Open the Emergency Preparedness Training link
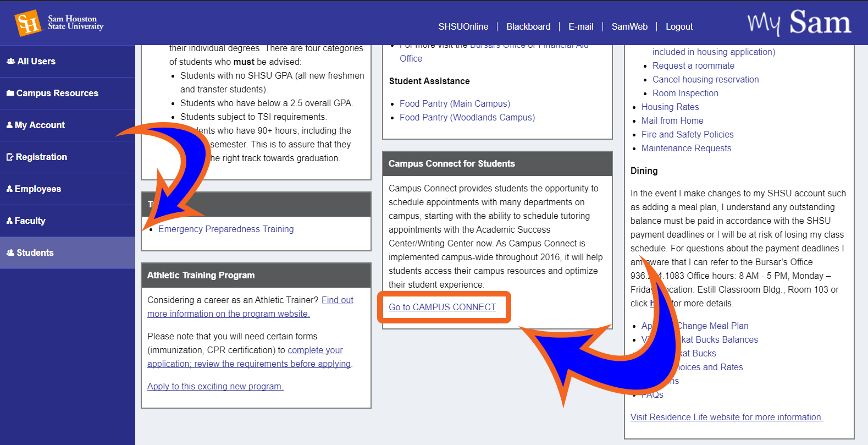The width and height of the screenshot is (868, 445). [x=226, y=229]
